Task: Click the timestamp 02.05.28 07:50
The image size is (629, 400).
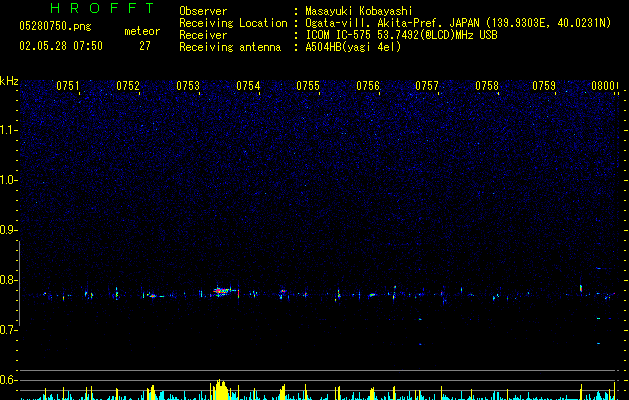Action: (x=61, y=46)
